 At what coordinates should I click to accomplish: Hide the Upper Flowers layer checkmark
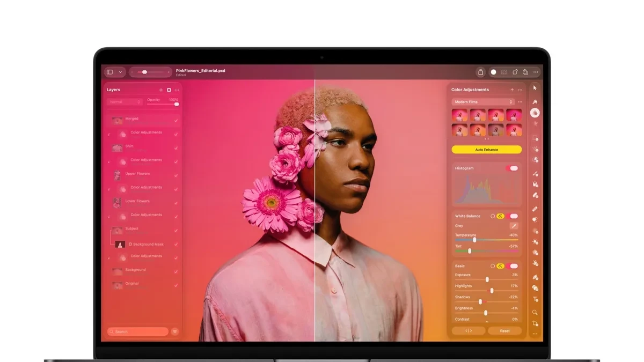(176, 175)
